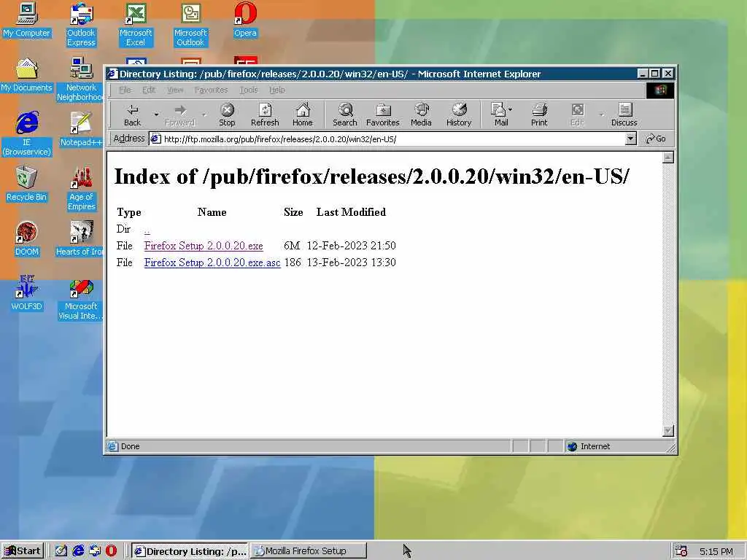The width and height of the screenshot is (747, 560).
Task: Click the system tray clock
Action: pyautogui.click(x=716, y=552)
